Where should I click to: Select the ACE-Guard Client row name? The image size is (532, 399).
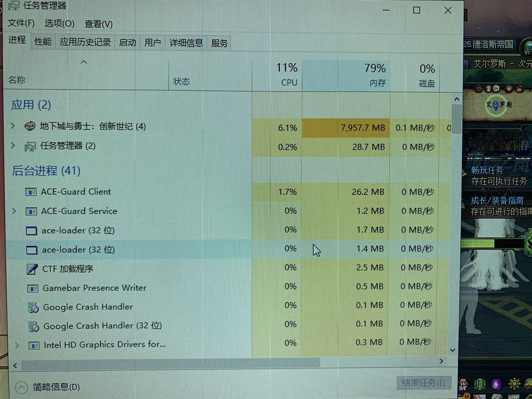76,192
